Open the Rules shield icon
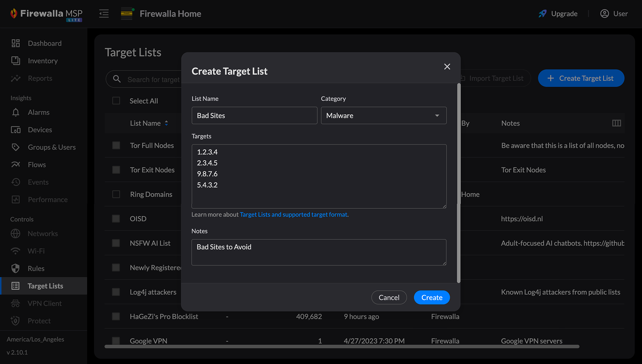 coord(16,268)
